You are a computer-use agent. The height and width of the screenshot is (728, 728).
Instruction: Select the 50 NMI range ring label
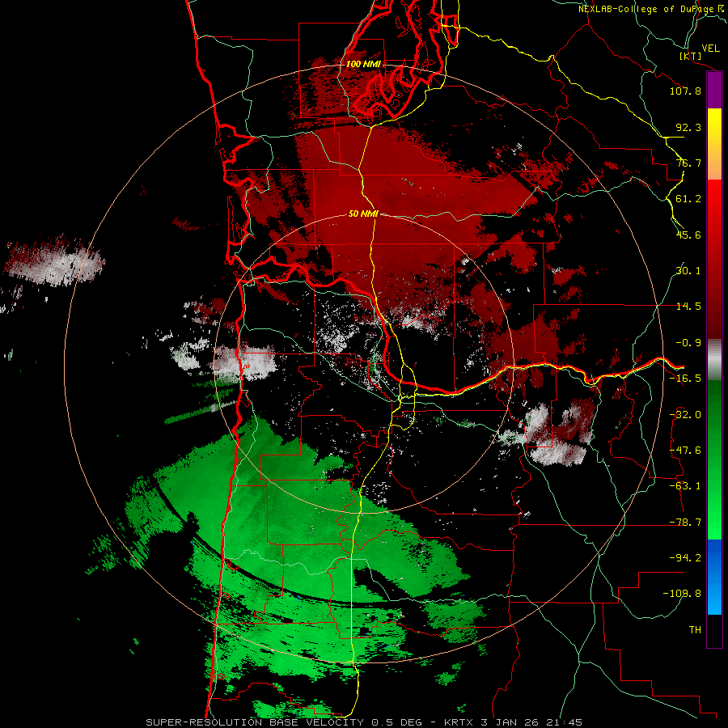pyautogui.click(x=363, y=214)
